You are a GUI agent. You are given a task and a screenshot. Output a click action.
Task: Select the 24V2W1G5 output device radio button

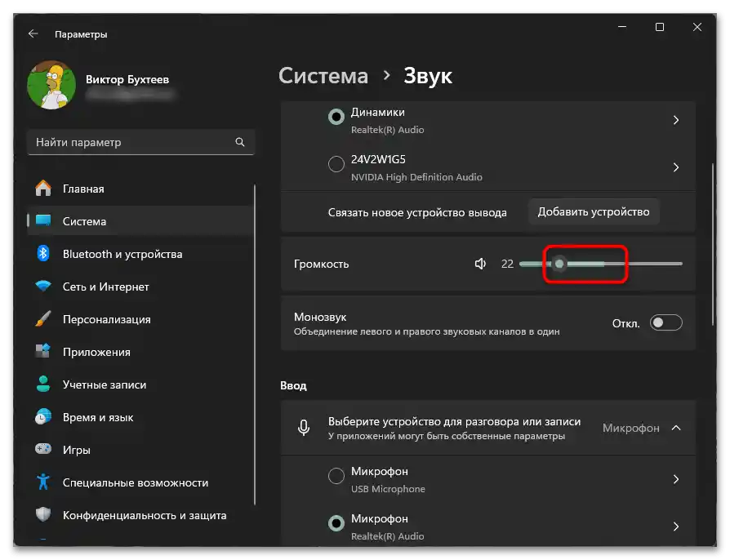pyautogui.click(x=336, y=164)
